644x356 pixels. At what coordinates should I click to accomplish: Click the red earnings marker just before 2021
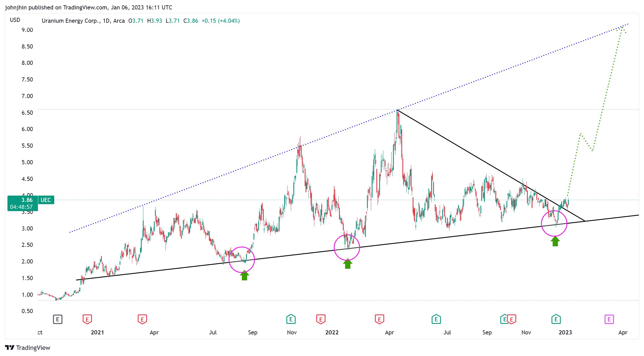click(87, 319)
